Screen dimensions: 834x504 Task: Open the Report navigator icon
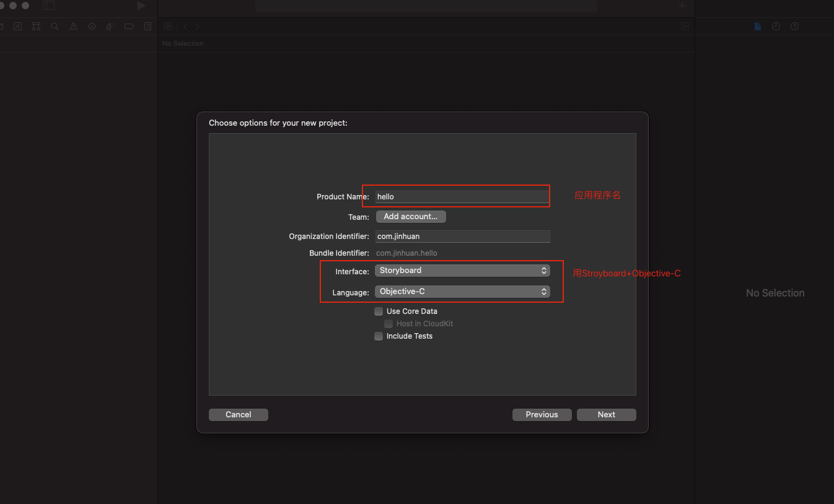[147, 27]
